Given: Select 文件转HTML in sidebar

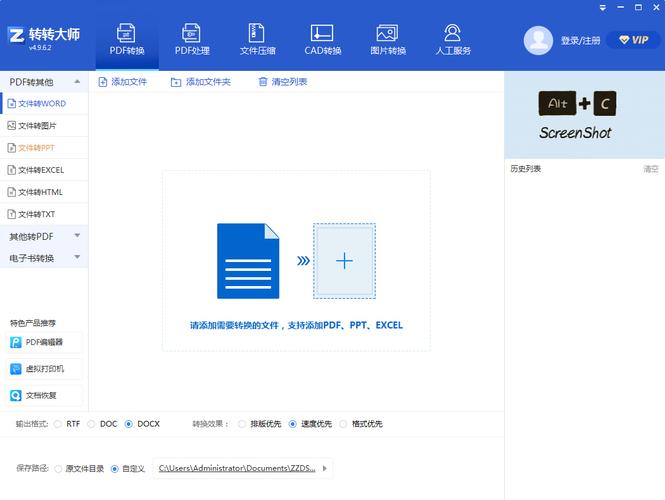Looking at the screenshot, I should (44, 192).
